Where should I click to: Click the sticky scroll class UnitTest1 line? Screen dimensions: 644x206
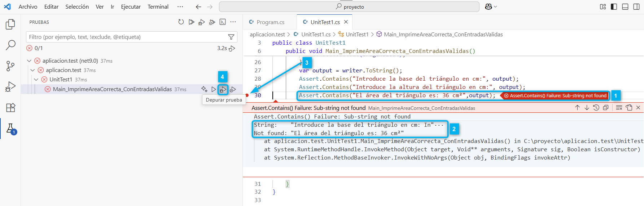coord(309,43)
